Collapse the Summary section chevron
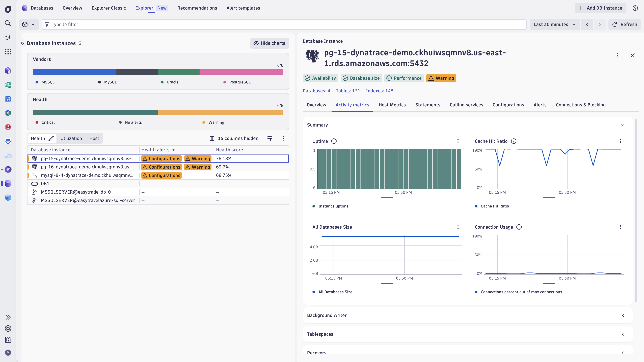 (x=623, y=125)
